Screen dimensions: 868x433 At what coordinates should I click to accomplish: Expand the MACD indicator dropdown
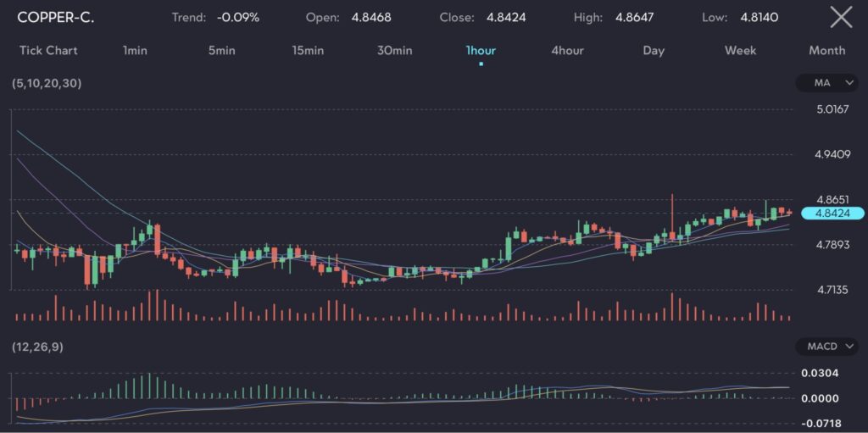[x=828, y=347]
